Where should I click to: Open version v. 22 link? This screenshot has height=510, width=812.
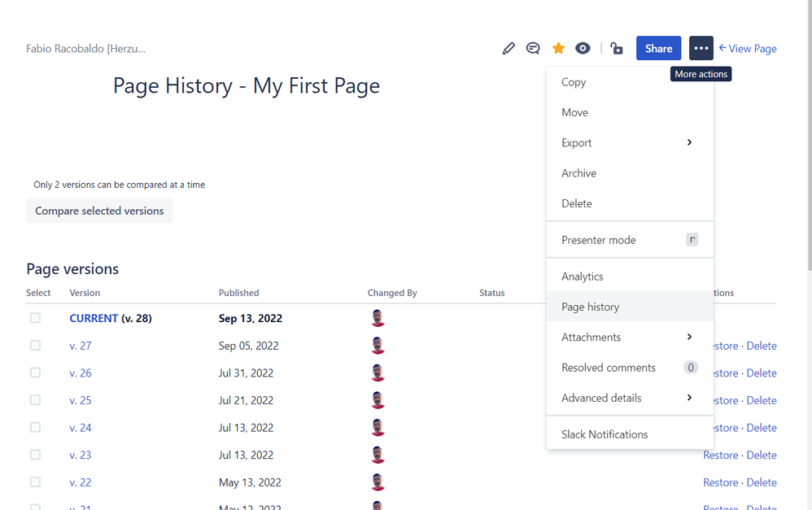tap(81, 482)
